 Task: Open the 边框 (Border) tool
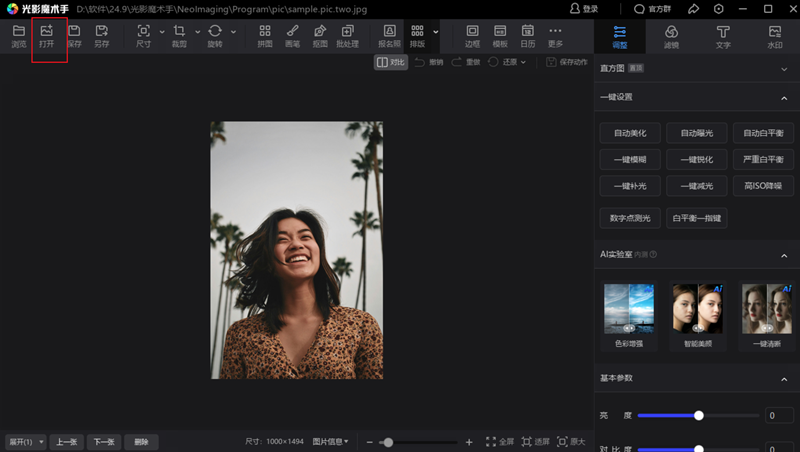click(473, 36)
